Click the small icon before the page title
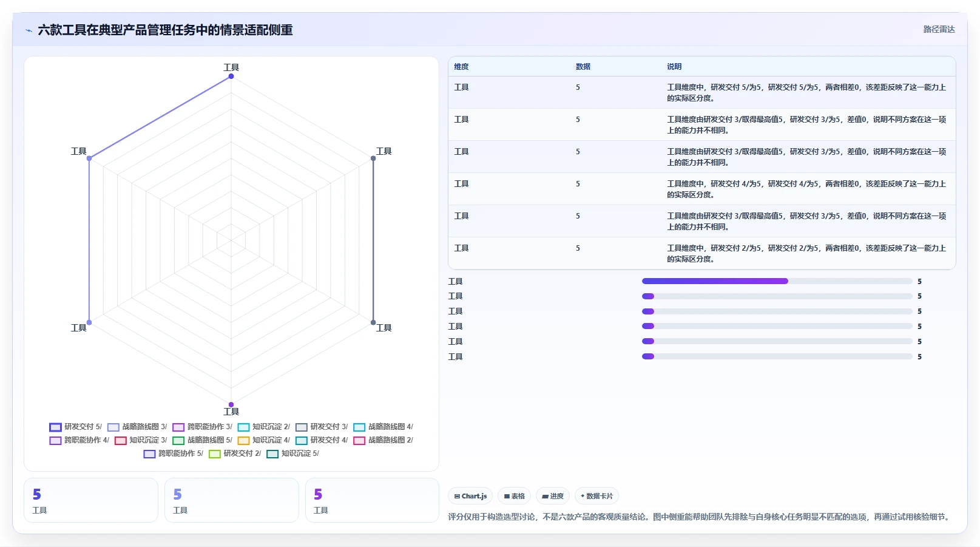Viewport: 980px width, 547px height. tap(29, 30)
